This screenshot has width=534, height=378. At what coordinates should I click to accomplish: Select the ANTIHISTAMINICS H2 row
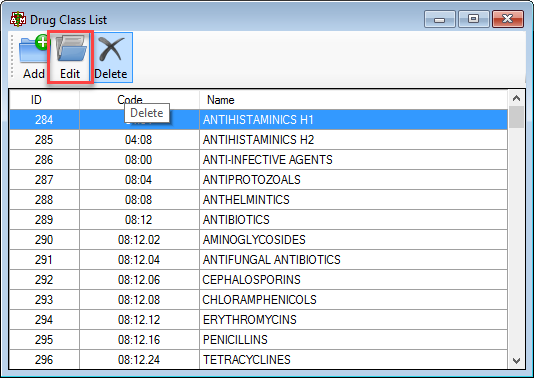(x=258, y=140)
